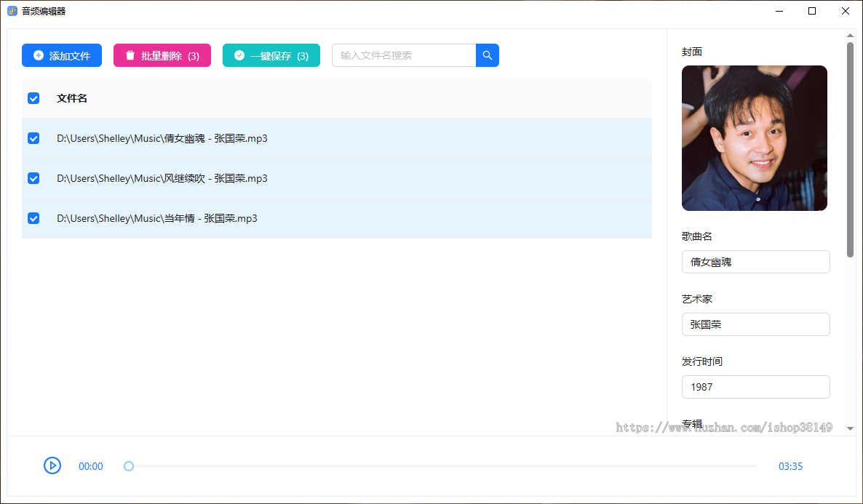863x504 pixels.
Task: Click the right panel vertical scrollbar thumb
Action: [851, 151]
